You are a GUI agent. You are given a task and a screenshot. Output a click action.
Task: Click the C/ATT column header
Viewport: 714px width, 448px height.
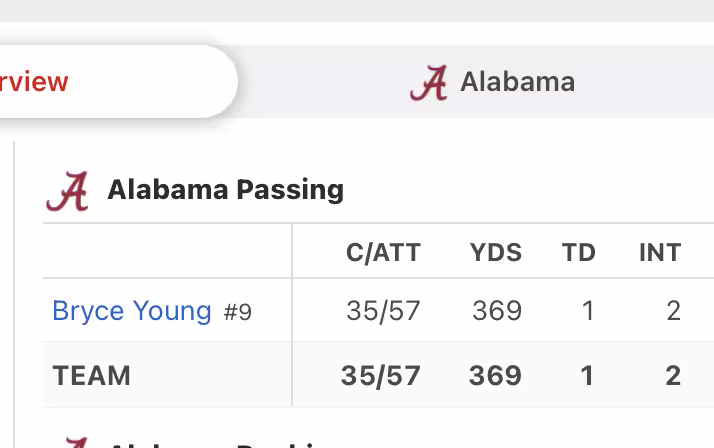click(x=383, y=253)
